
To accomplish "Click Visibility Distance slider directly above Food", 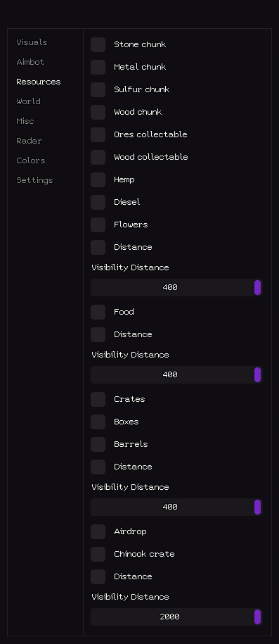I will (176, 287).
